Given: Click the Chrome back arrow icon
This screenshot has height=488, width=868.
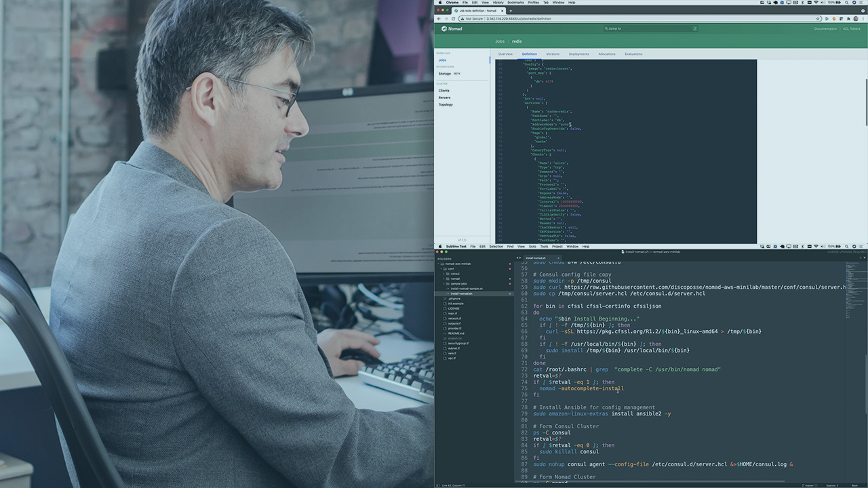Looking at the screenshot, I should (x=439, y=19).
